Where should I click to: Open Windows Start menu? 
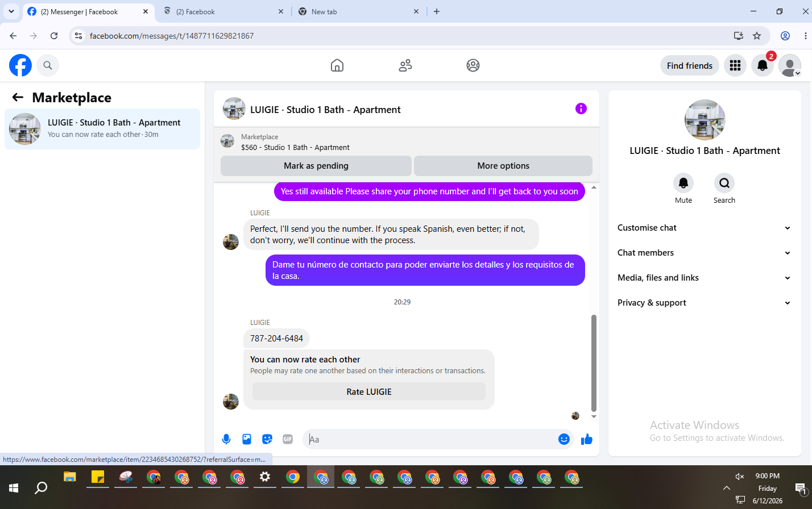point(14,488)
